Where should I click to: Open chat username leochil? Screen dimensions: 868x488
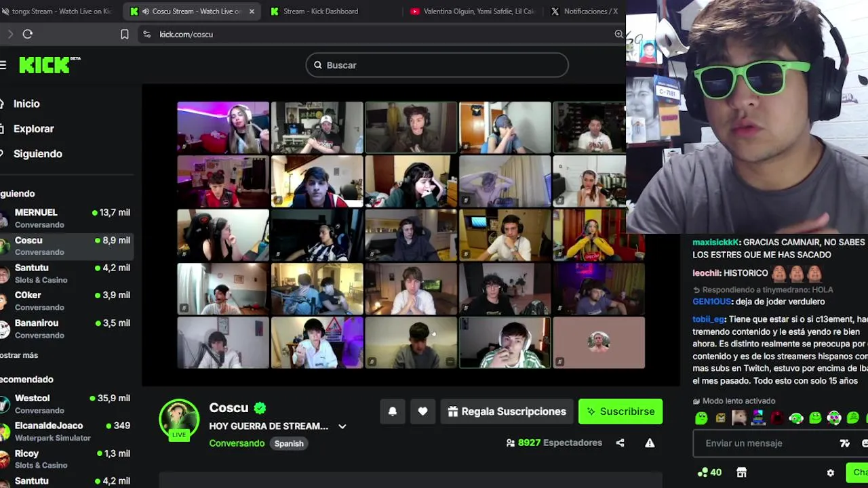pyautogui.click(x=705, y=273)
